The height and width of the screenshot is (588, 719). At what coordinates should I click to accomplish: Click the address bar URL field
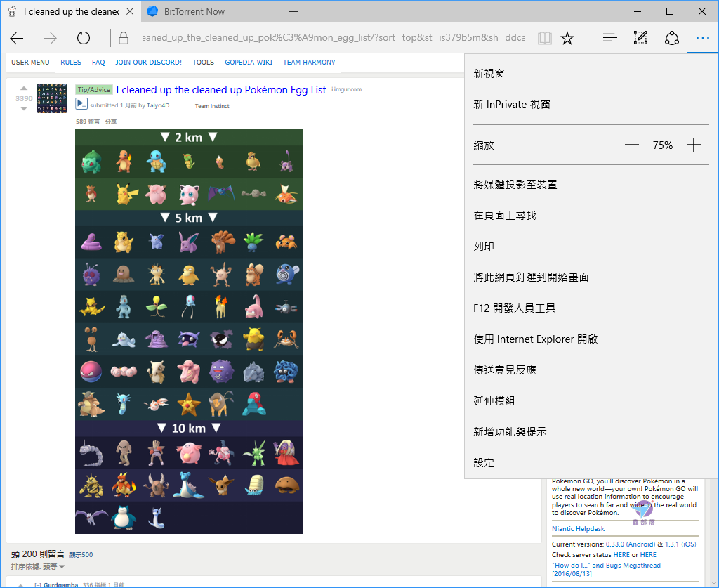point(334,38)
